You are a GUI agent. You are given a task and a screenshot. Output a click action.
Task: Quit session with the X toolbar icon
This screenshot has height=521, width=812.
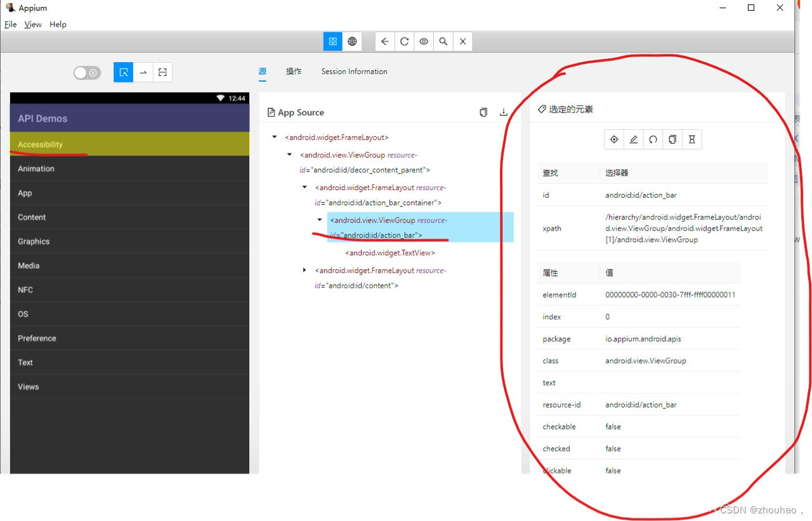click(x=463, y=41)
